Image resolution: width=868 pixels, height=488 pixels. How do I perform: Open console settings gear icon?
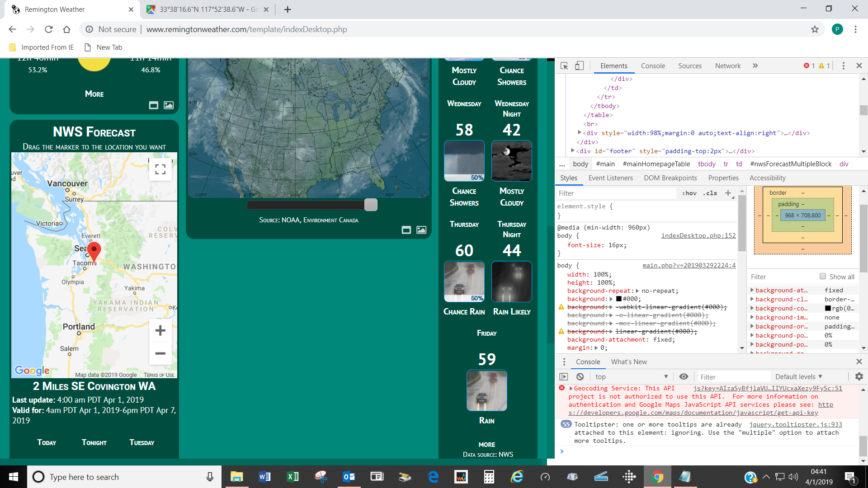coord(859,376)
